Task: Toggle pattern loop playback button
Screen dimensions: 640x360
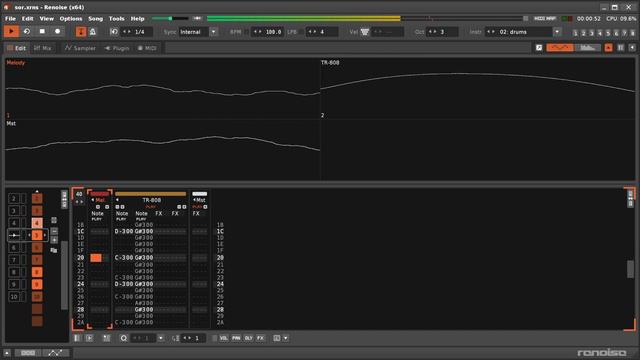Action: pyautogui.click(x=27, y=31)
